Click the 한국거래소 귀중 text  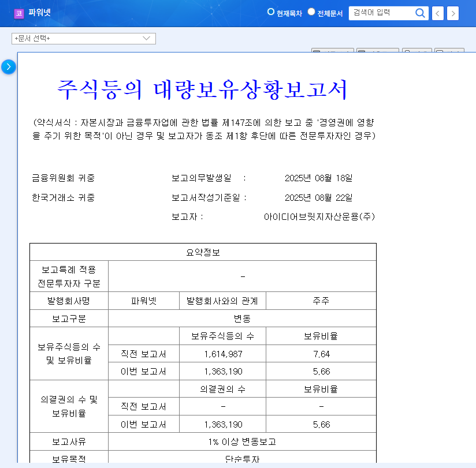tap(63, 198)
